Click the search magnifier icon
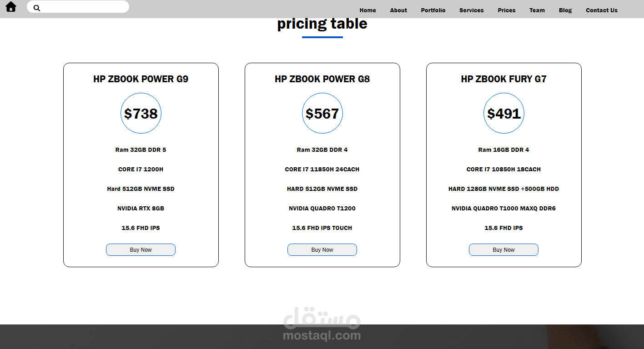The width and height of the screenshot is (644, 349). 37,8
